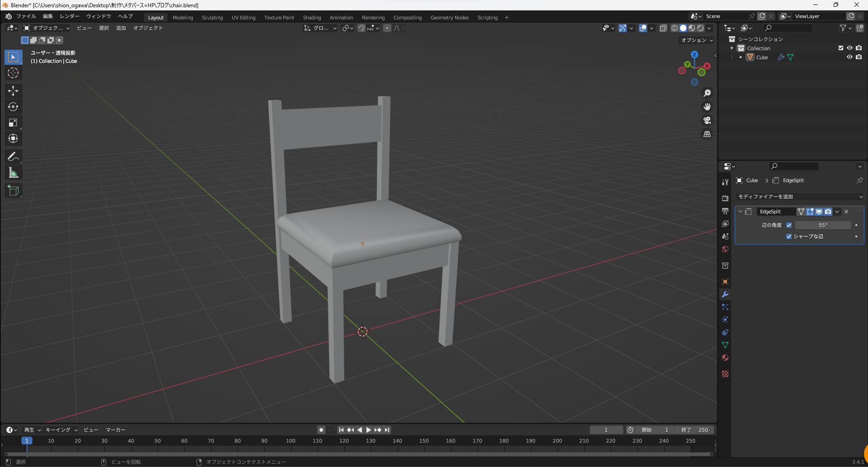Screen dimensions: 868x467
Task: Open the オプション dropdown in viewport
Action: [697, 40]
